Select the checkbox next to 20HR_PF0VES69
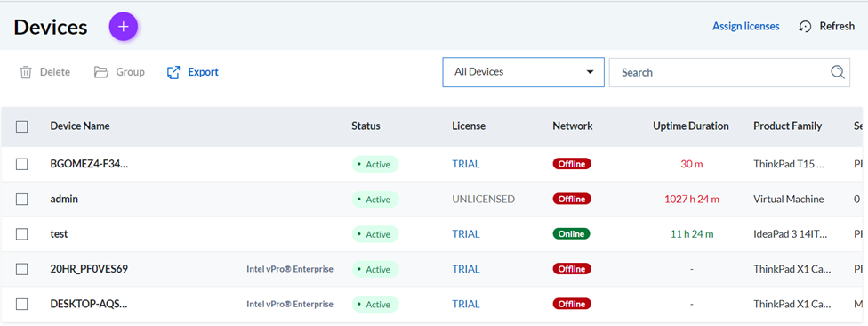The height and width of the screenshot is (326, 868). tap(21, 270)
